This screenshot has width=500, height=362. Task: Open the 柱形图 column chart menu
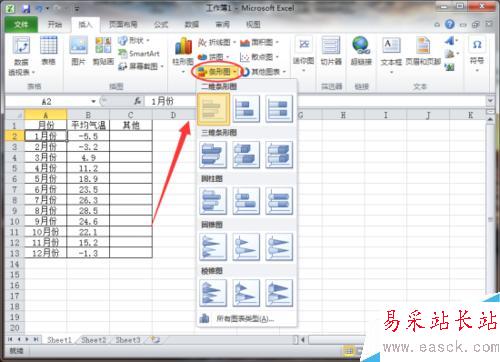click(x=183, y=55)
